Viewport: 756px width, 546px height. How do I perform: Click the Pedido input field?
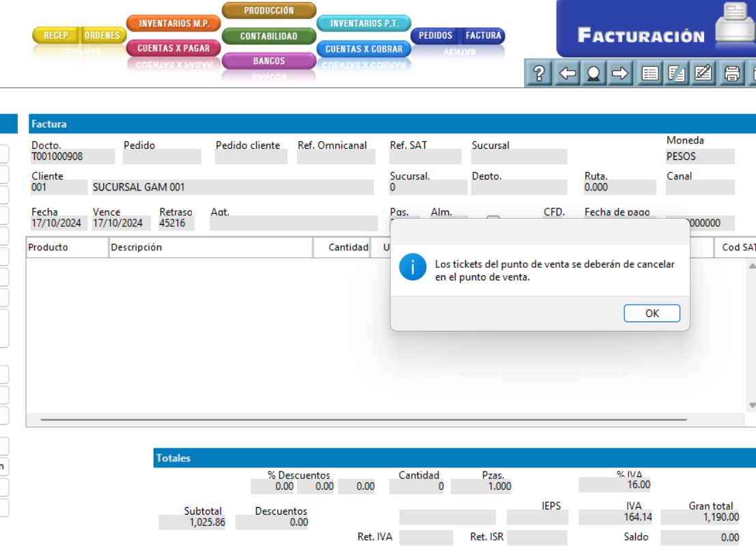click(162, 156)
